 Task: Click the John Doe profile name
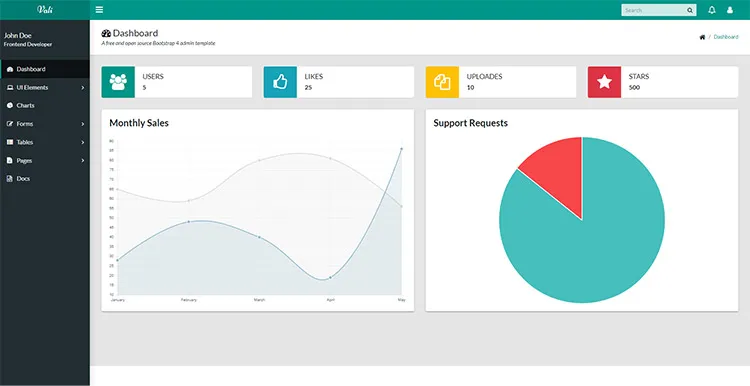click(x=18, y=35)
